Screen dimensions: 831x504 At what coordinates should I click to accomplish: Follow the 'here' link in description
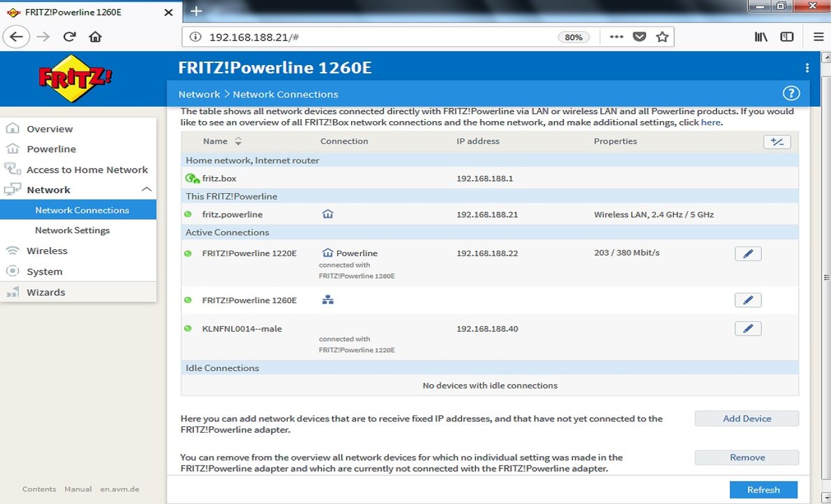[710, 122]
